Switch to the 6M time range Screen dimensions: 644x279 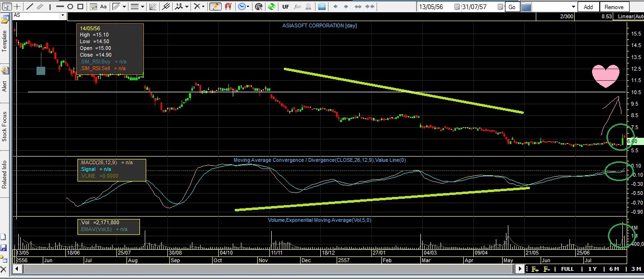coord(614,269)
